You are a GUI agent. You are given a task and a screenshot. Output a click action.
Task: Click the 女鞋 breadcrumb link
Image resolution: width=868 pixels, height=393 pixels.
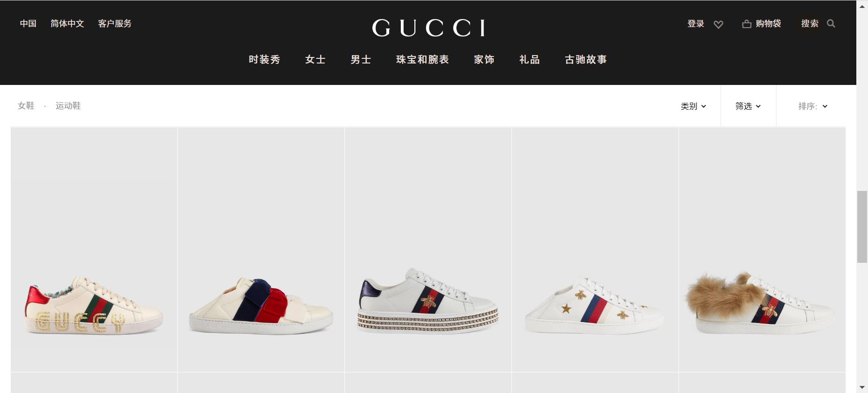click(26, 106)
